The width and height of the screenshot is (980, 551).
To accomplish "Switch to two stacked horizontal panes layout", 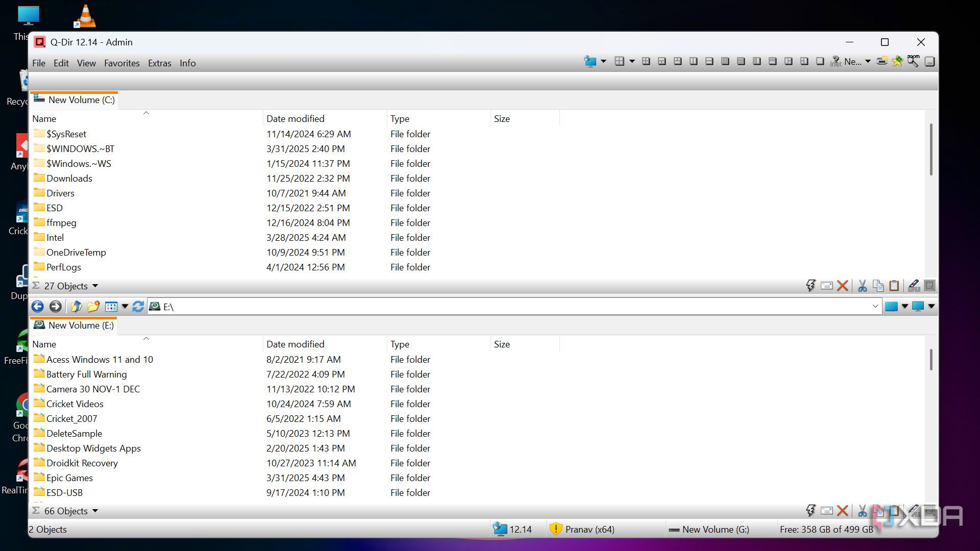I will (709, 61).
